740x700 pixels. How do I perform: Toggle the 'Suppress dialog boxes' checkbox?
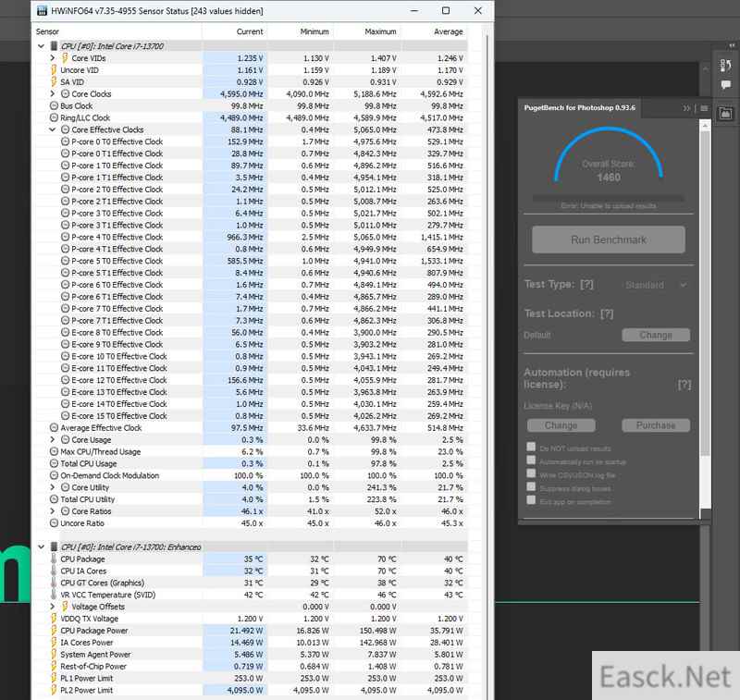pyautogui.click(x=531, y=486)
